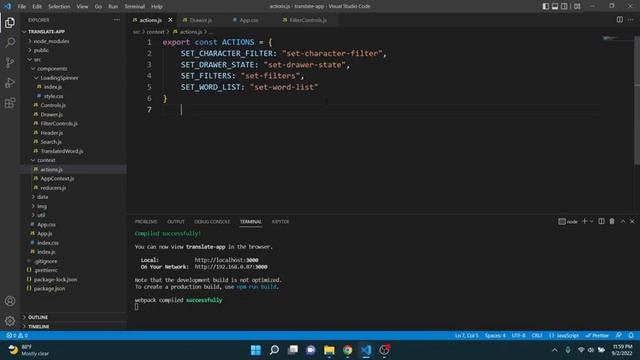The height and width of the screenshot is (360, 640).
Task: Open the weather widget on taskbar
Action: coord(29,350)
